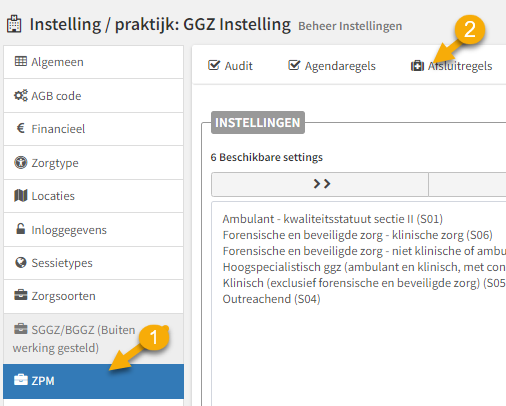Screen dimensions: 506x406
Task: Switch to the Afsluitregels tab
Action: pyautogui.click(x=451, y=66)
